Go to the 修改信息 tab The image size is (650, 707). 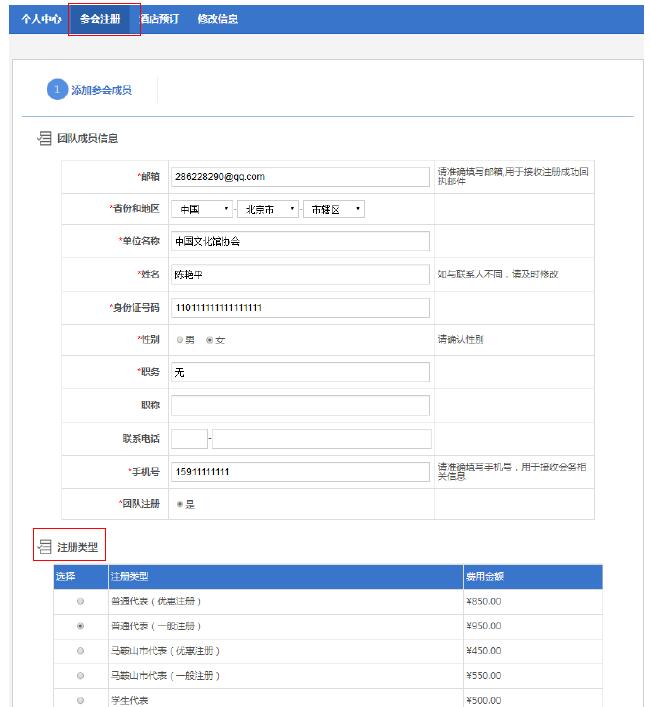point(217,19)
